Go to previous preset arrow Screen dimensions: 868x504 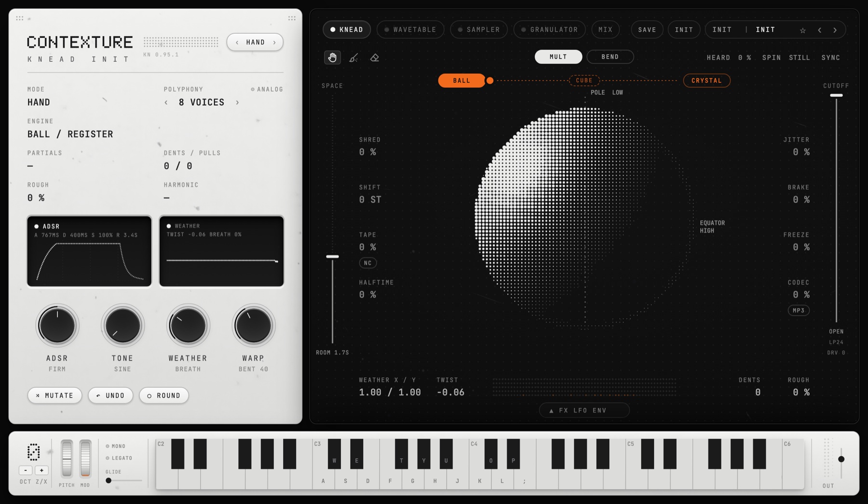tap(819, 30)
